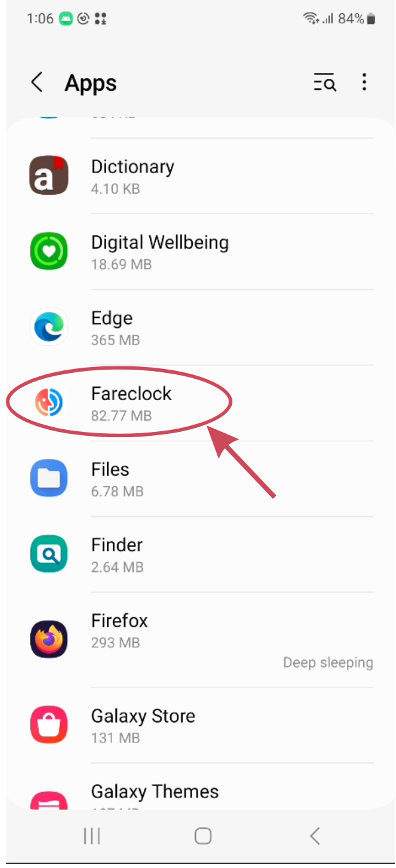Go back using the header back arrow
The width and height of the screenshot is (396, 868).
[x=37, y=82]
